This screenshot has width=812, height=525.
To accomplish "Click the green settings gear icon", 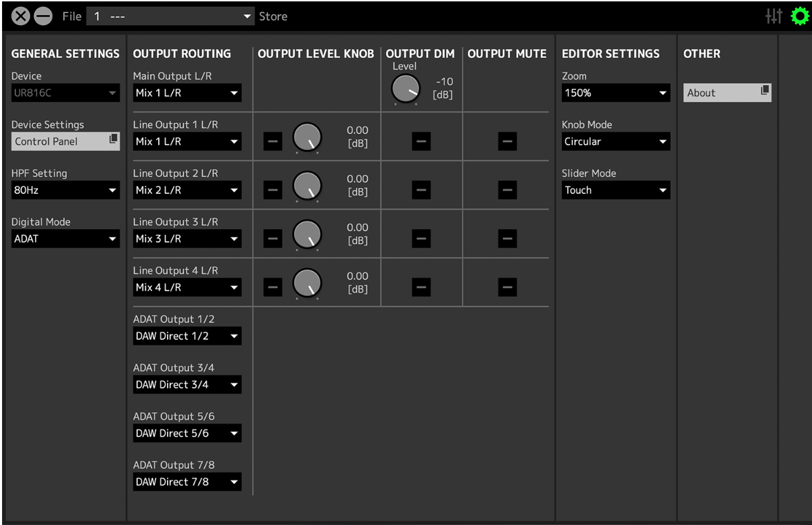I will 800,16.
